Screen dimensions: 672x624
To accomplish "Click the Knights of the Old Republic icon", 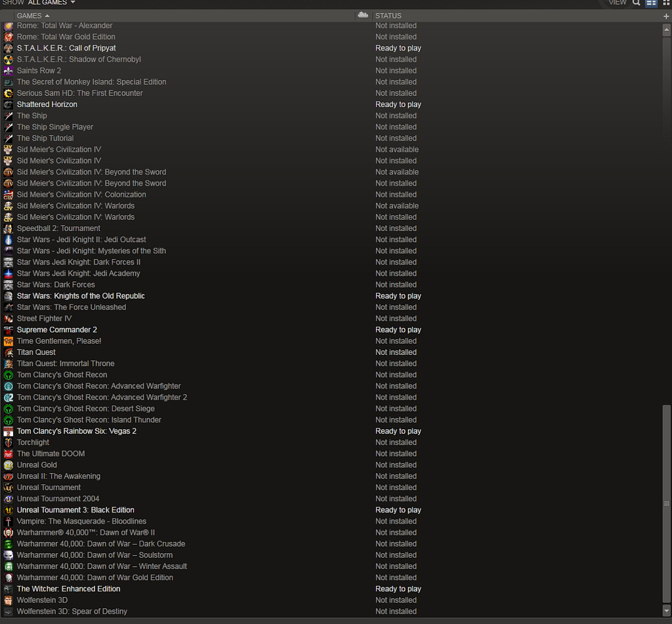I will click(8, 296).
